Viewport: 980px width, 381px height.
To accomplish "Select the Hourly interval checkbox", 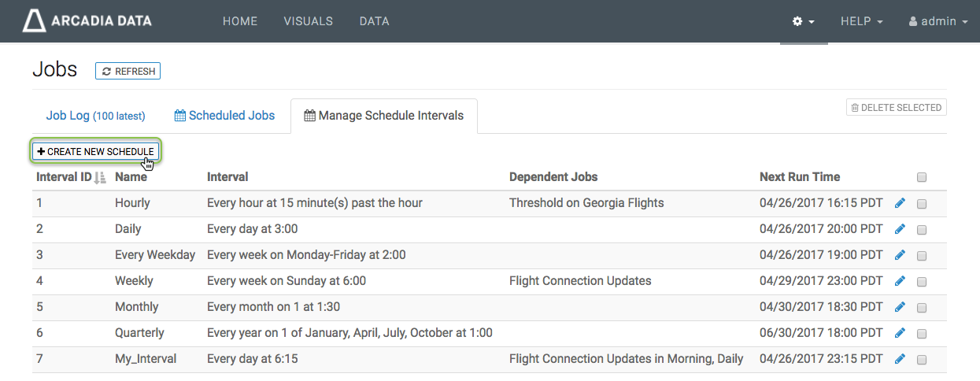I will click(x=922, y=204).
